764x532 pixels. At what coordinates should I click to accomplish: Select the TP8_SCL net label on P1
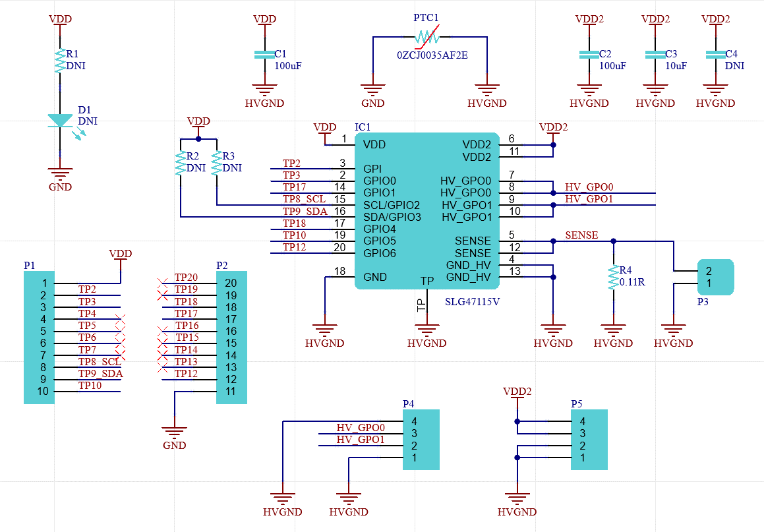tap(100, 362)
